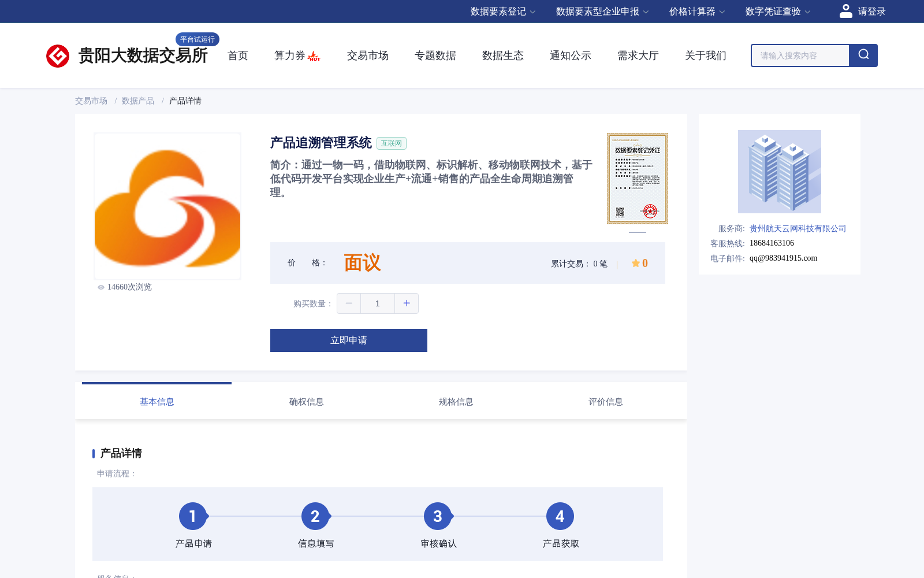Open the 专题数据 nav item
Viewport: 924px width, 578px height.
tap(435, 55)
